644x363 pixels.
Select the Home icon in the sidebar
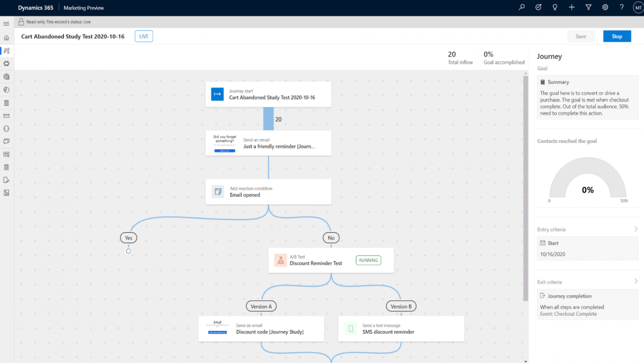pyautogui.click(x=6, y=37)
